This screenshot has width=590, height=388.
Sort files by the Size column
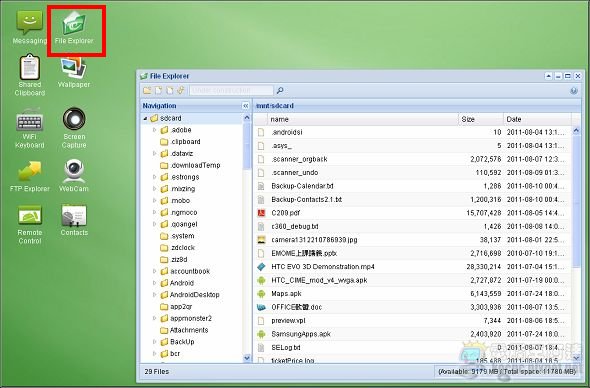[481, 119]
